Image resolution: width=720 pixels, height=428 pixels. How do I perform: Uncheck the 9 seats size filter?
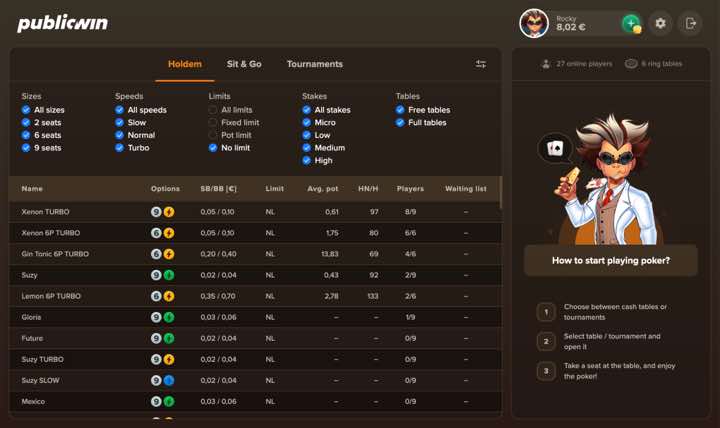(x=26, y=148)
